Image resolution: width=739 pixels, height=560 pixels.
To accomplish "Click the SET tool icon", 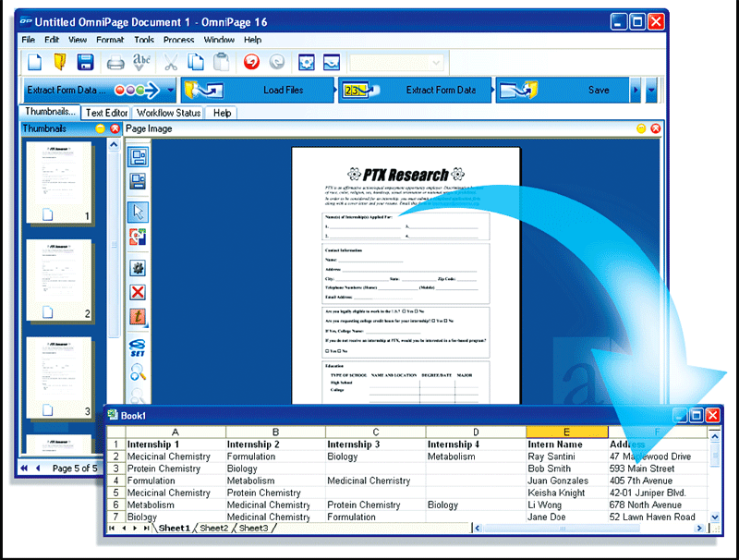I will pos(139,348).
